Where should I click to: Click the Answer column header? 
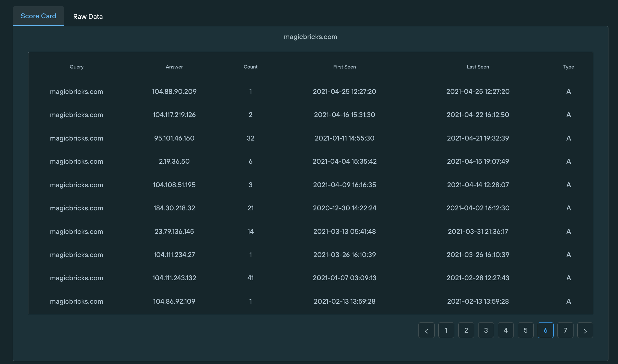174,67
